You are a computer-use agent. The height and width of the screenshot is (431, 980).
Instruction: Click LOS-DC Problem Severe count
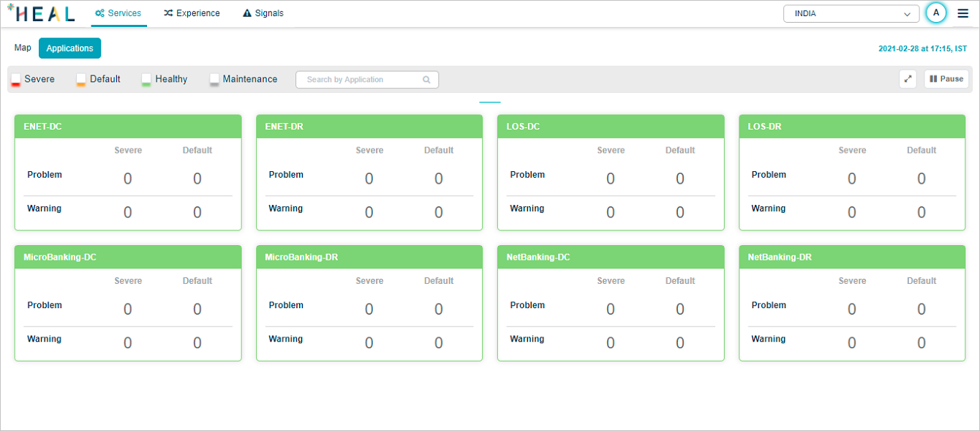coord(611,179)
